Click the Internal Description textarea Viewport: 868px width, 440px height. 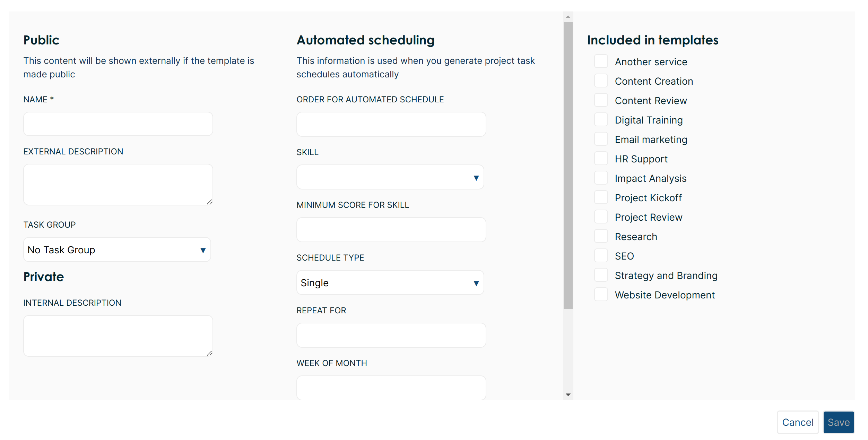coord(118,336)
